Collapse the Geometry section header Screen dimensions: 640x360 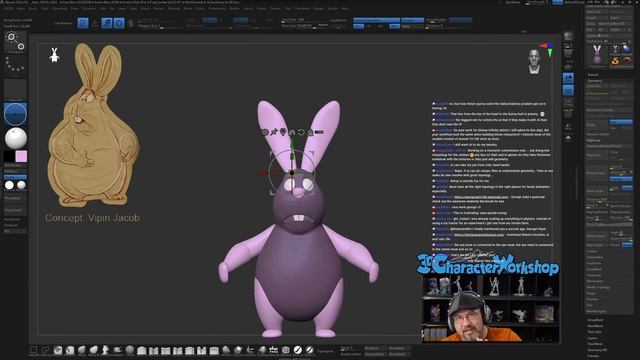[x=595, y=80]
